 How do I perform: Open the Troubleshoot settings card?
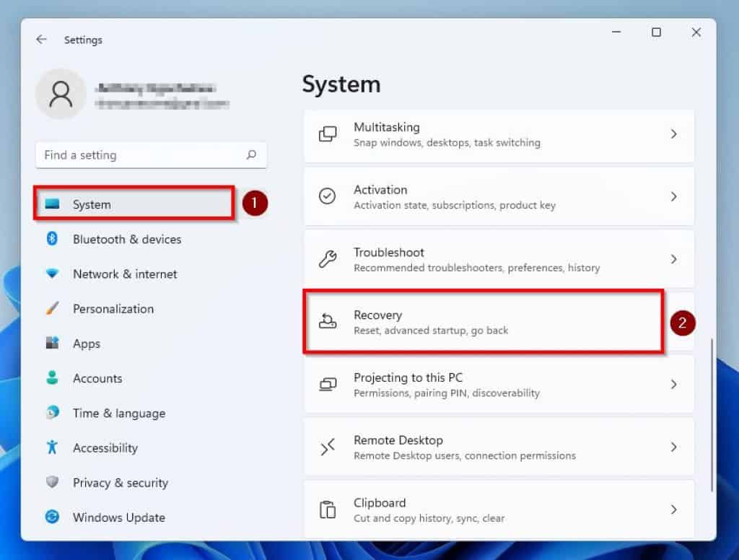tap(499, 260)
